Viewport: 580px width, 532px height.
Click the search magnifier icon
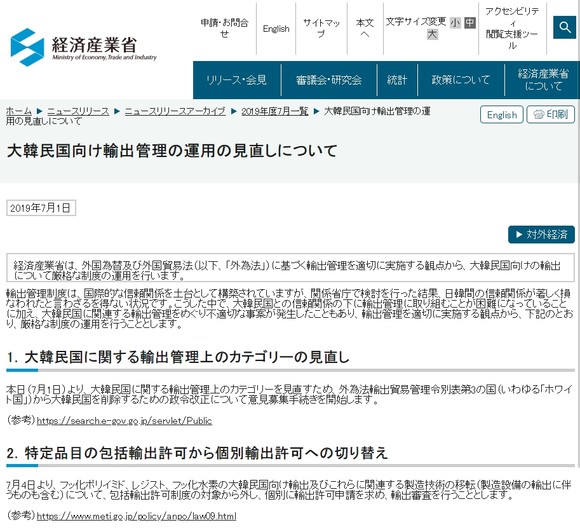coord(564,27)
